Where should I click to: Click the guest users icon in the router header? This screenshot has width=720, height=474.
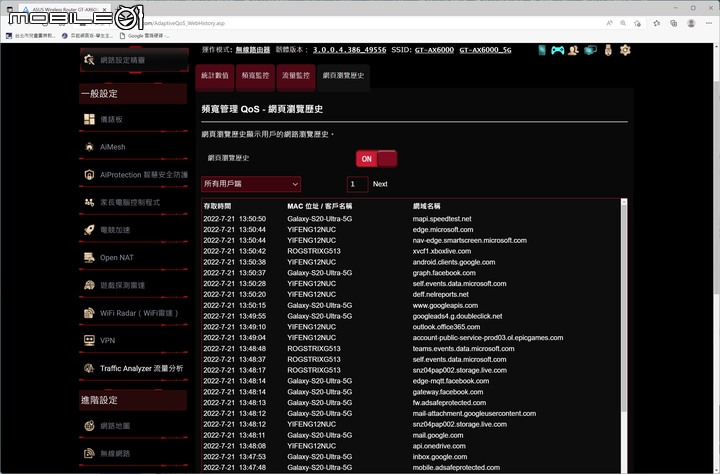point(573,50)
